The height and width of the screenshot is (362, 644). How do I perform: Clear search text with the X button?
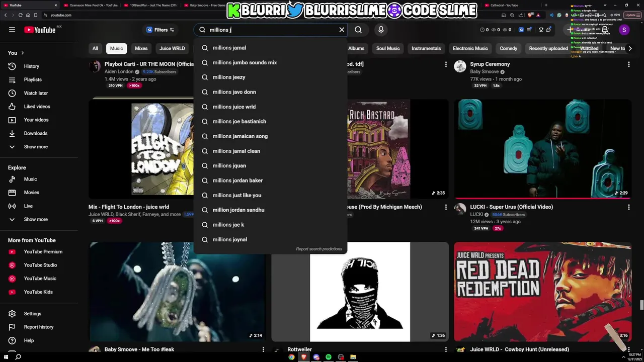tap(342, 30)
